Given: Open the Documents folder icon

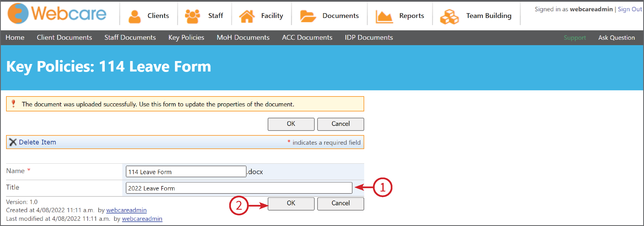Looking at the screenshot, I should click(x=308, y=15).
